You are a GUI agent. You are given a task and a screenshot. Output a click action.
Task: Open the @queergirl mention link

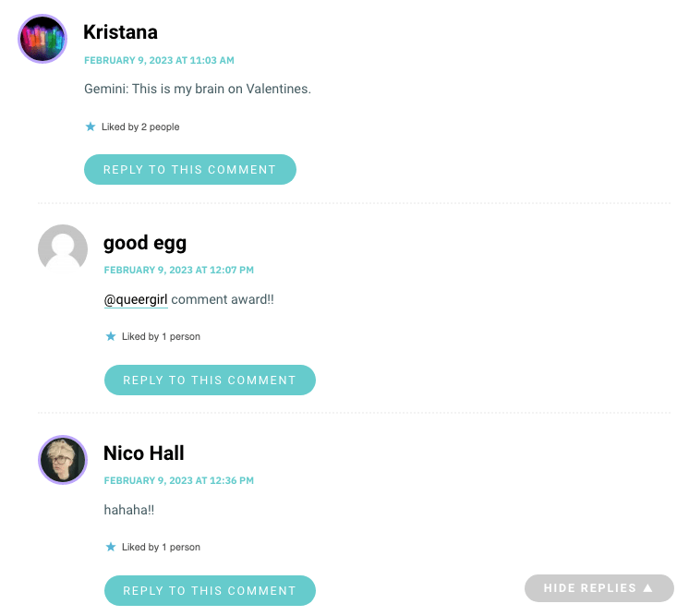[136, 299]
